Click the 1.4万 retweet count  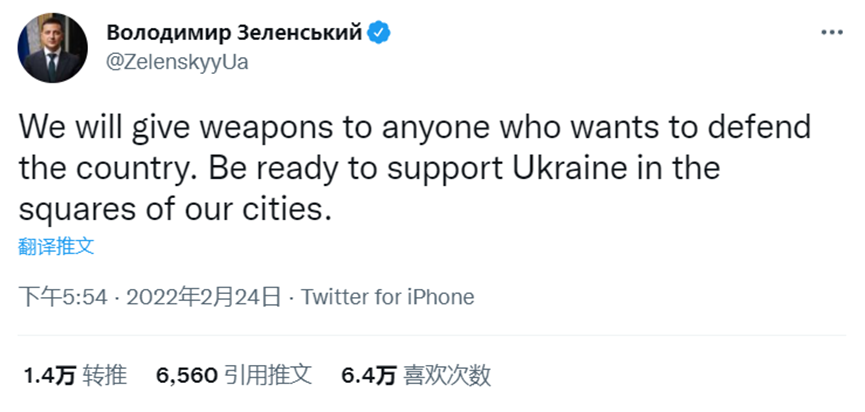[x=49, y=376]
